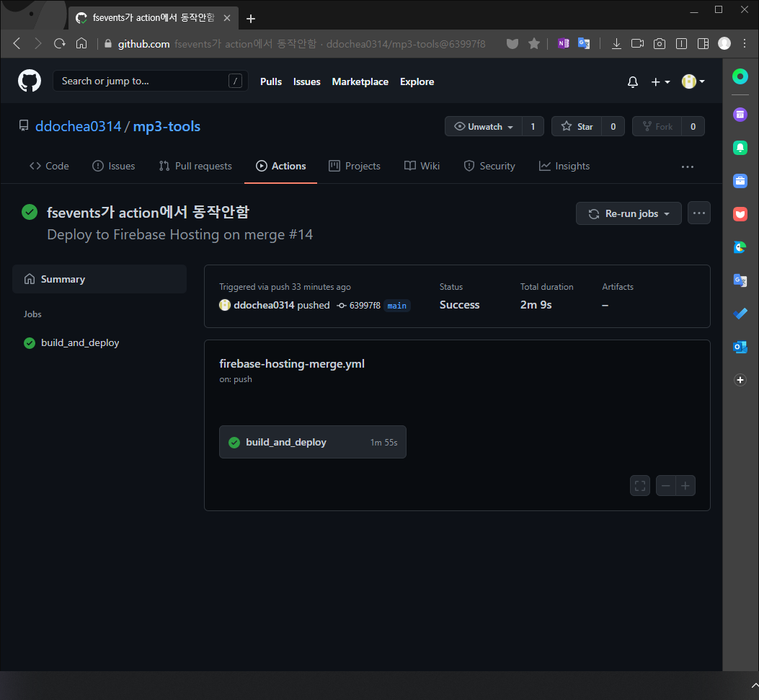759x700 pixels.
Task: Select Summary in the sidebar
Action: click(99, 279)
